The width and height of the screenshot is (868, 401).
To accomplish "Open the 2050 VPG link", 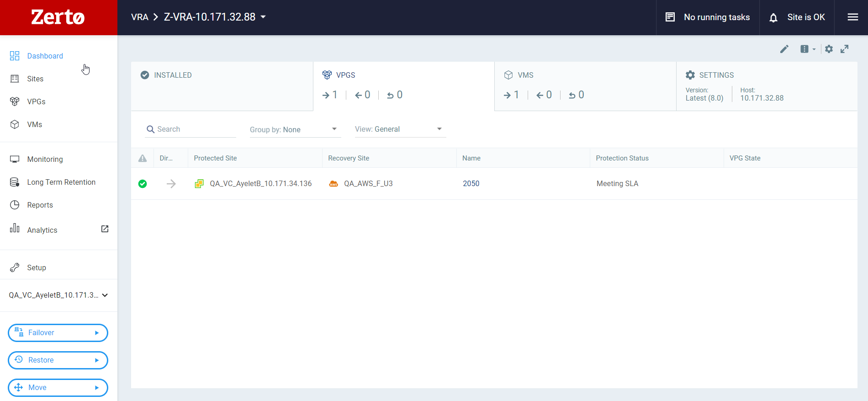I will [471, 183].
